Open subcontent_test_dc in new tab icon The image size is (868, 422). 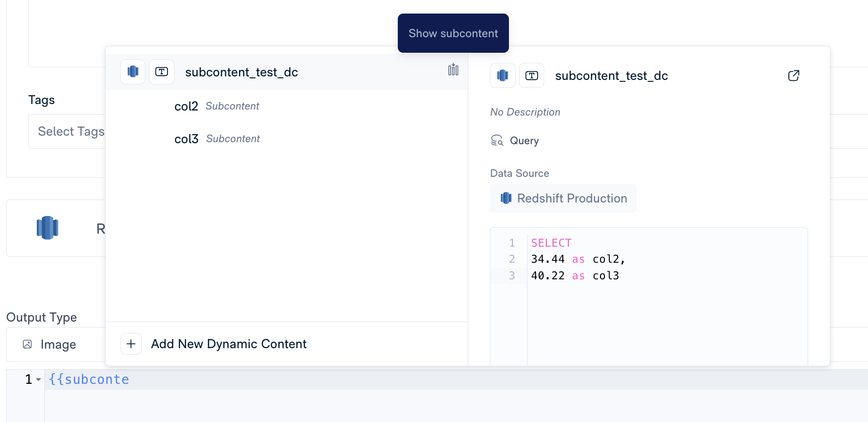point(794,75)
